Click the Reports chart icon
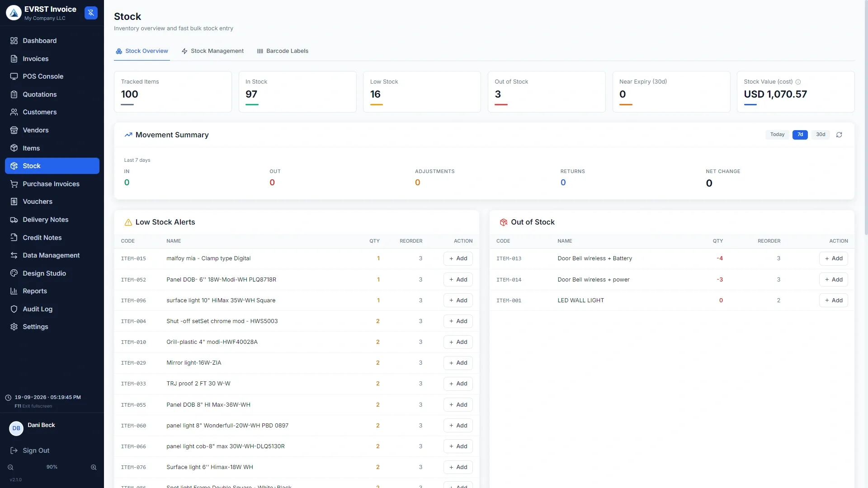 point(14,291)
